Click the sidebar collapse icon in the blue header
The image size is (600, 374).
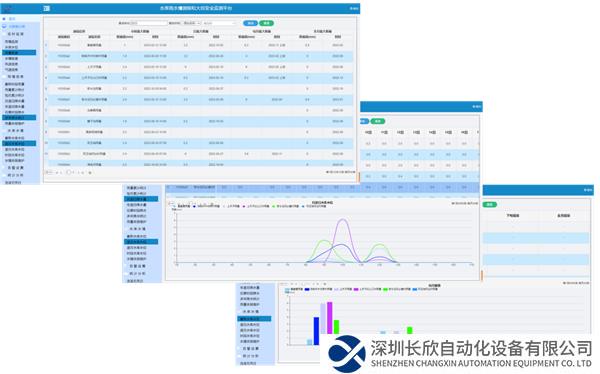coord(47,8)
